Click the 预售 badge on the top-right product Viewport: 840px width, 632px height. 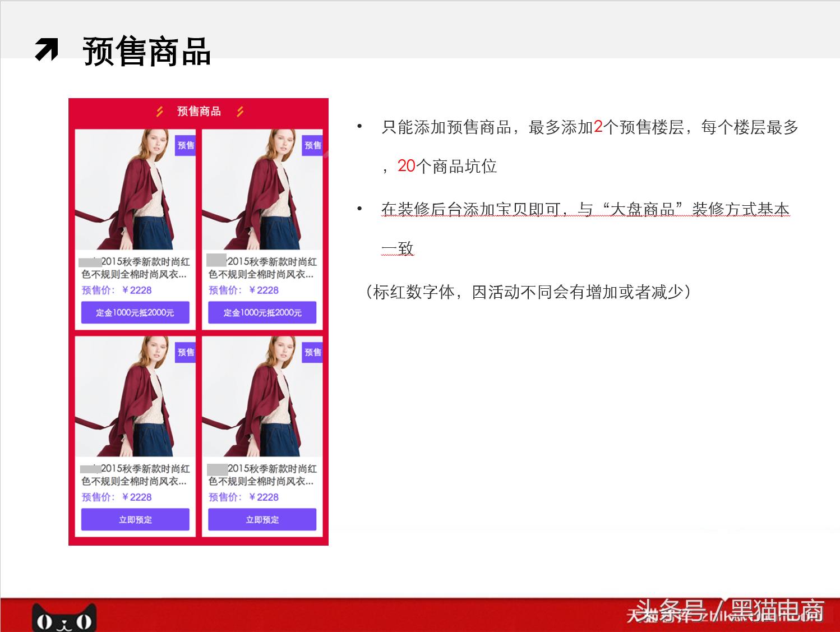pos(312,145)
